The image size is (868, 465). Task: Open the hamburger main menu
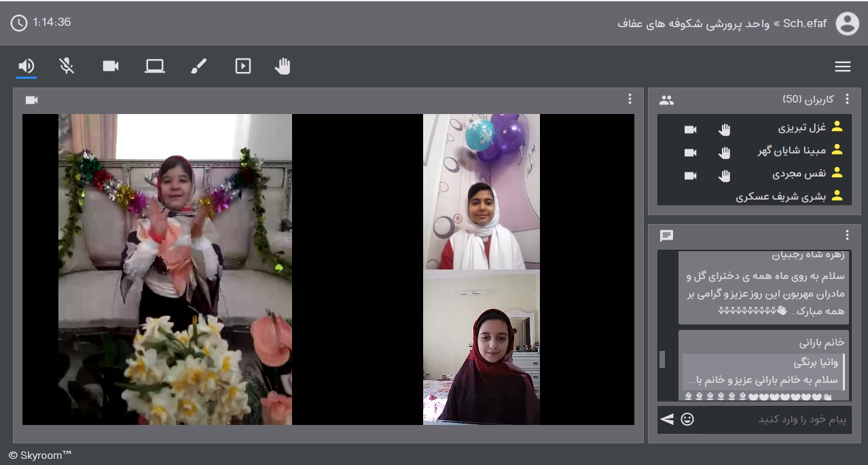tap(843, 67)
